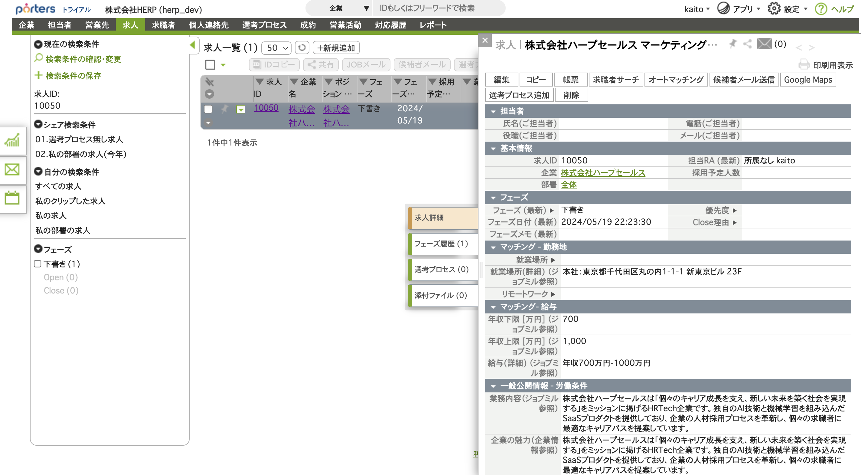Open the chart report sidebar icon
The image size is (868, 475).
[x=12, y=140]
